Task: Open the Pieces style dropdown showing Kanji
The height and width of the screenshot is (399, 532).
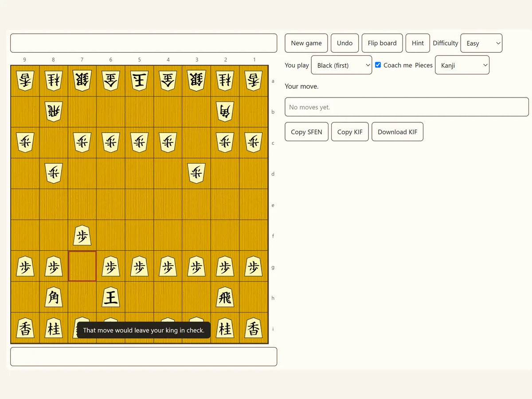Action: click(462, 65)
